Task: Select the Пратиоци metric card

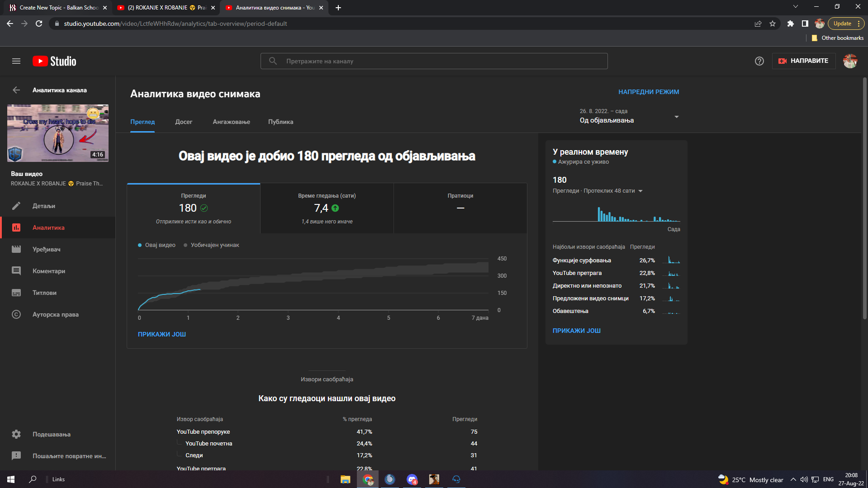Action: coord(460,208)
